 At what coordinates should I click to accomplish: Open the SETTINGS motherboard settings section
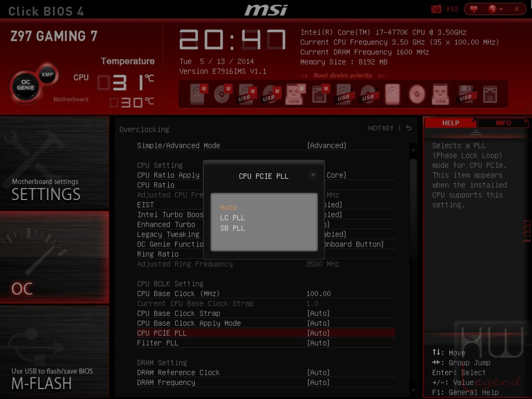point(54,163)
